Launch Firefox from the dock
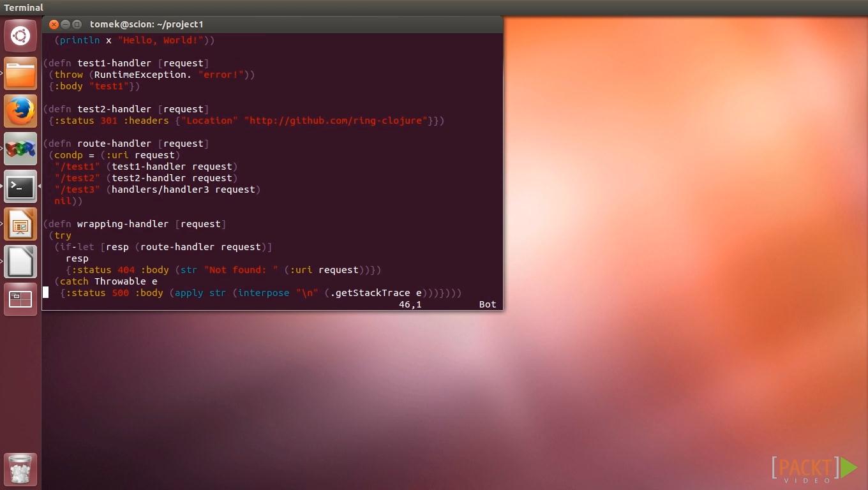The width and height of the screenshot is (868, 490). click(20, 112)
